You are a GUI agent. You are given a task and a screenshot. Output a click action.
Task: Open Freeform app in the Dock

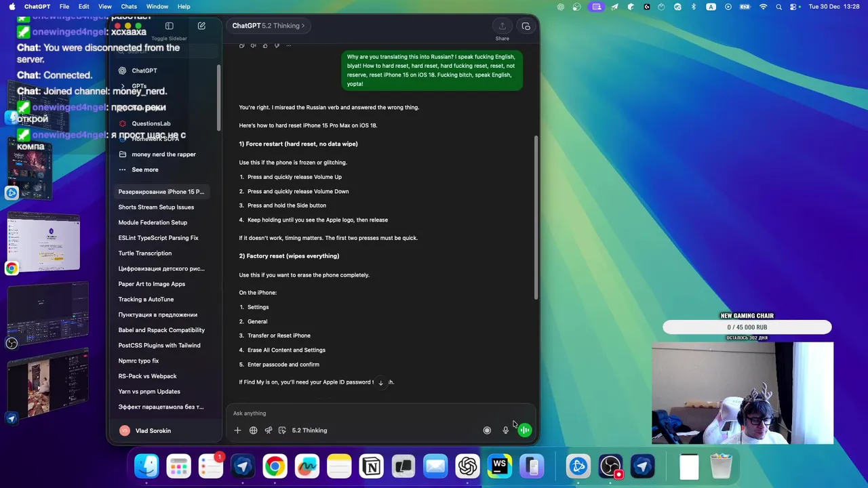coord(307,466)
